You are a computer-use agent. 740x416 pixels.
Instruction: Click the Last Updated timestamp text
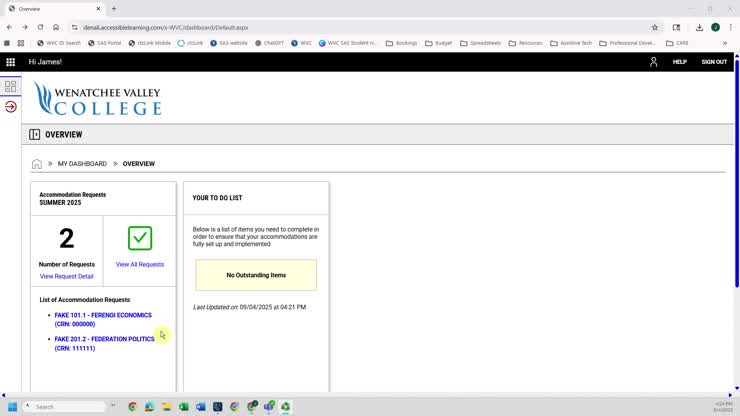click(x=249, y=307)
